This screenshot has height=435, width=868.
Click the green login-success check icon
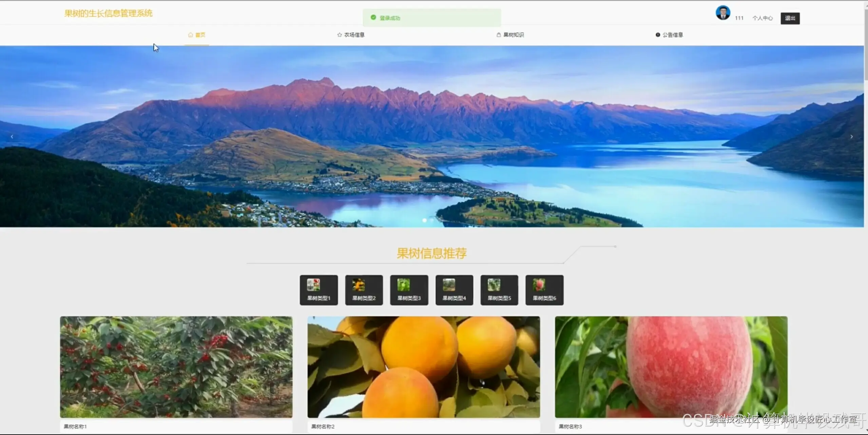(373, 18)
